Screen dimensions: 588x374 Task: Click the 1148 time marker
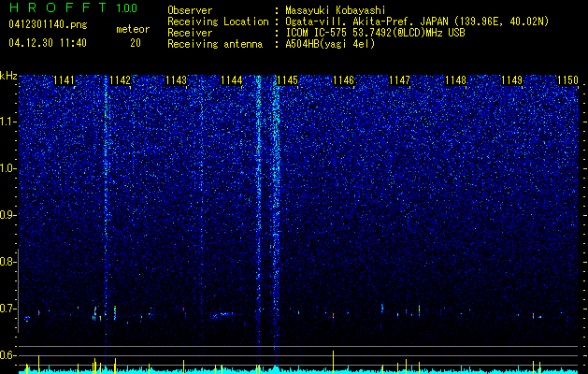click(x=455, y=80)
